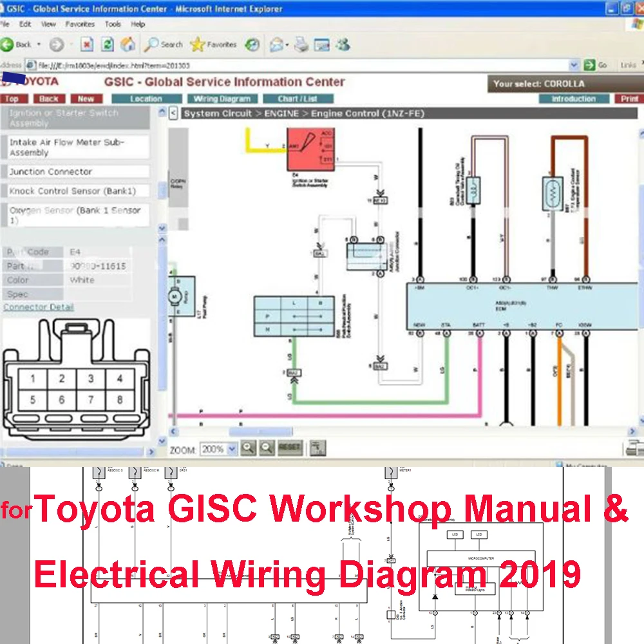644x644 pixels.
Task: Click the Mail envelope icon
Action: (x=277, y=44)
